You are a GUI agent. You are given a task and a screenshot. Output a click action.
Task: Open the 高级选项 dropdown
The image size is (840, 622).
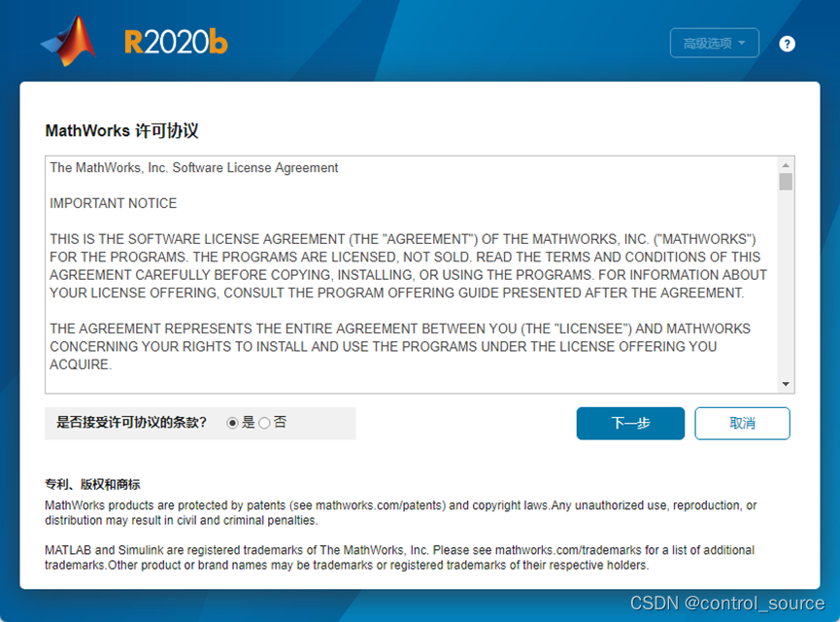click(x=714, y=43)
